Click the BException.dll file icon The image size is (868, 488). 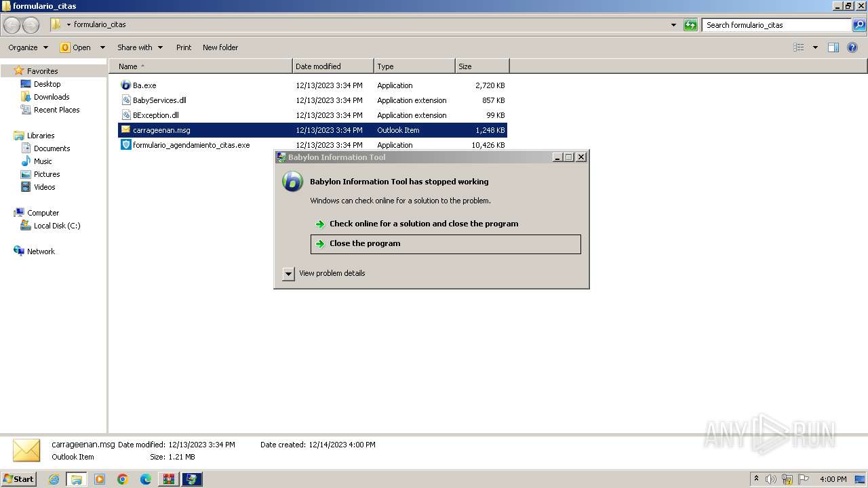(x=125, y=115)
